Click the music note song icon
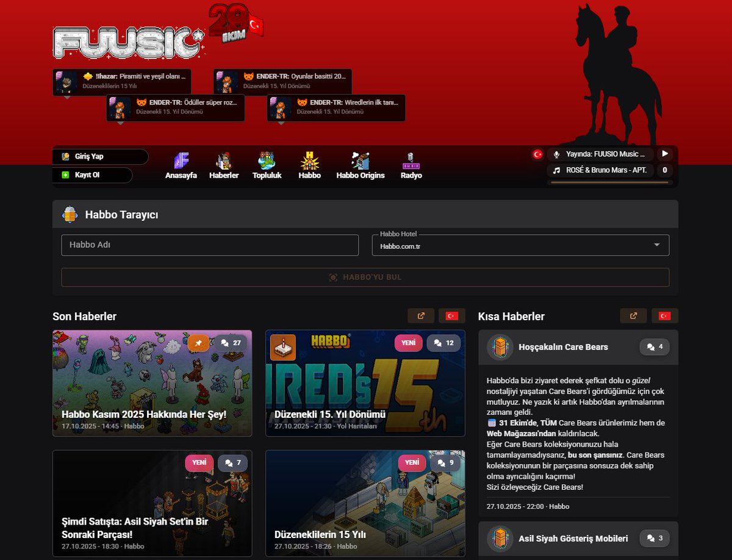This screenshot has height=560, width=732. (556, 170)
